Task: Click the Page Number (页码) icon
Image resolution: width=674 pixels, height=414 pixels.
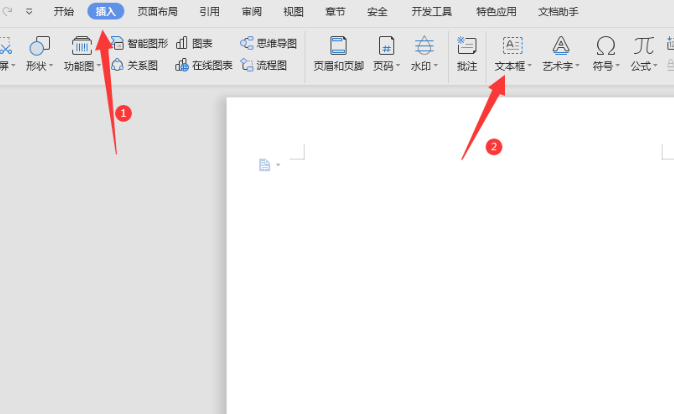Action: pyautogui.click(x=386, y=46)
